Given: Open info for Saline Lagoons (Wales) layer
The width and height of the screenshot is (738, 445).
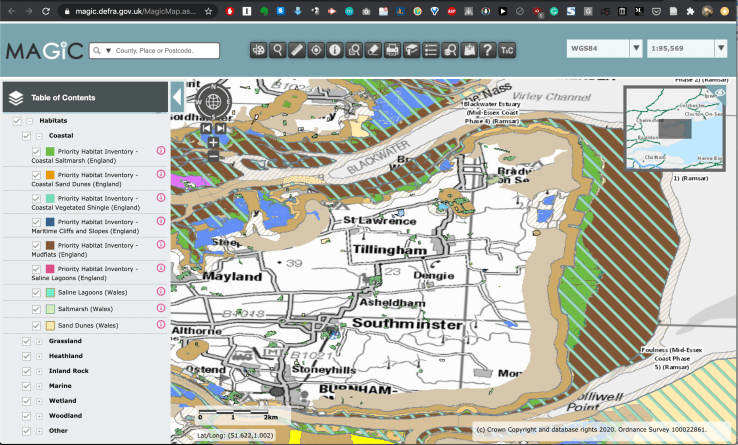Looking at the screenshot, I should point(161,291).
